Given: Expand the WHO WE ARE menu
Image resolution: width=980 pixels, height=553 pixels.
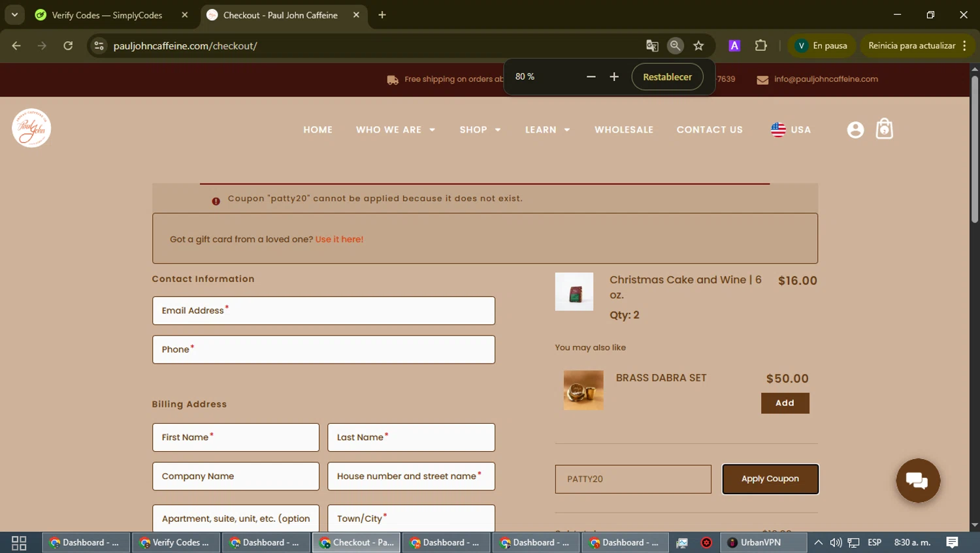Looking at the screenshot, I should pyautogui.click(x=395, y=130).
